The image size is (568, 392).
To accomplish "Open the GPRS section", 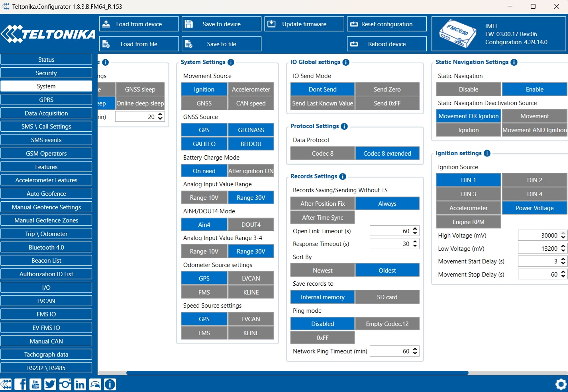I will click(46, 100).
